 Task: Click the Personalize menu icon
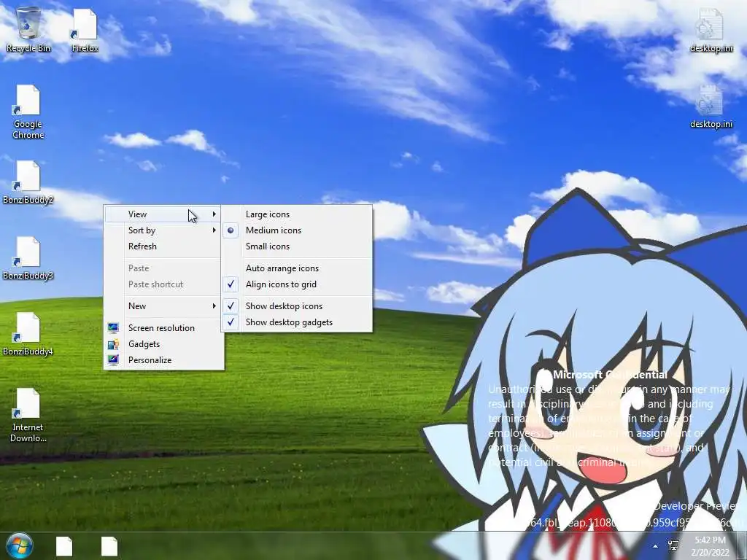pyautogui.click(x=113, y=359)
